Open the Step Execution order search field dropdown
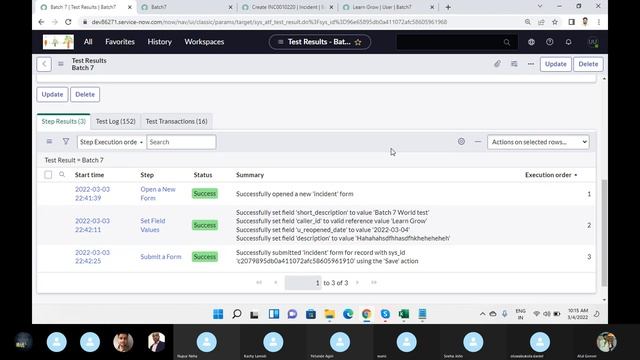Image resolution: width=640 pixels, height=360 pixels. click(111, 142)
